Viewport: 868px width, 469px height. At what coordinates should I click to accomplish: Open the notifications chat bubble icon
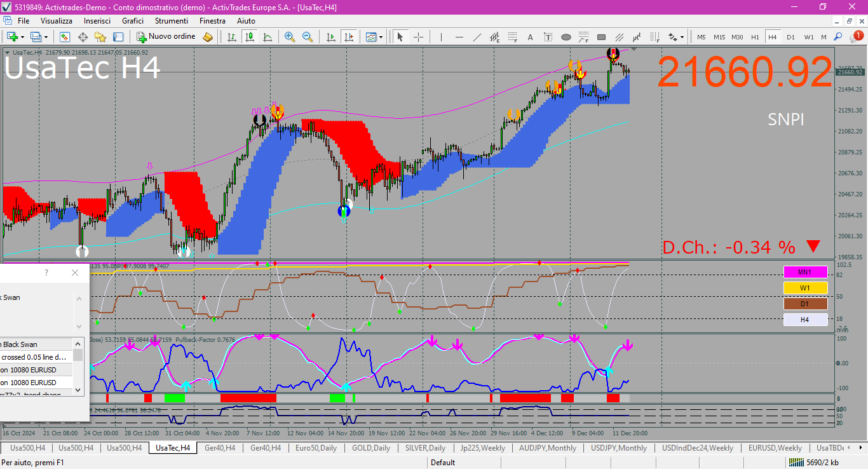click(x=855, y=37)
